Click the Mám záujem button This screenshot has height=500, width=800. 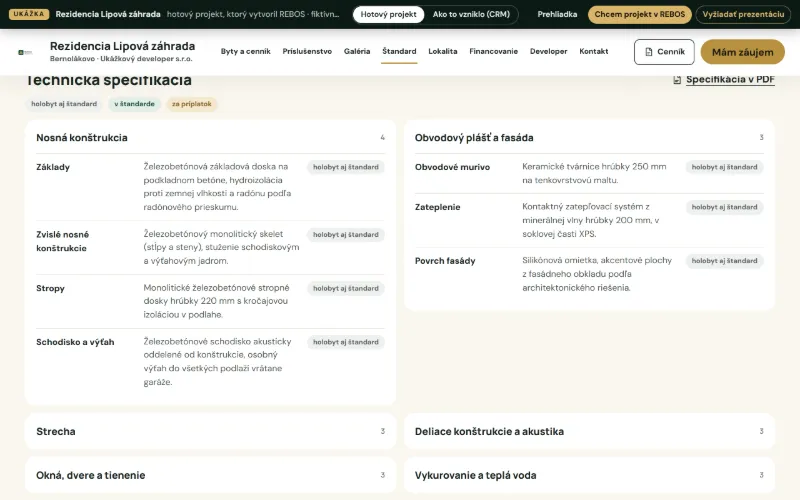tap(742, 52)
